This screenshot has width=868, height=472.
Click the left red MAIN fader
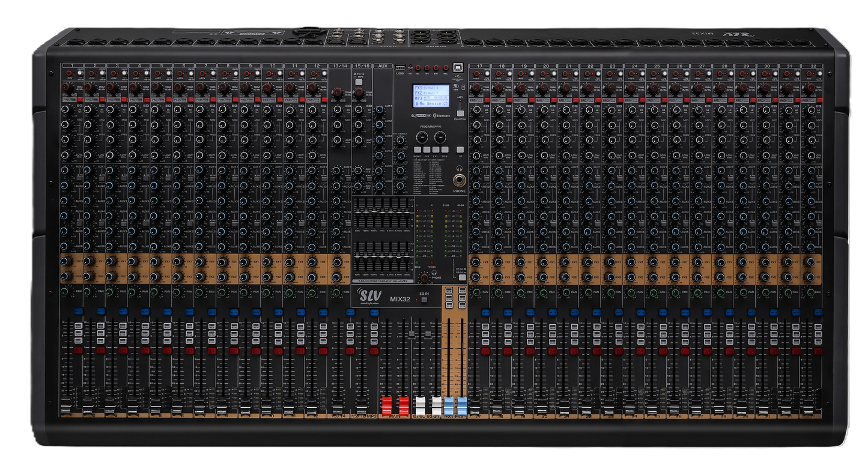(387, 405)
